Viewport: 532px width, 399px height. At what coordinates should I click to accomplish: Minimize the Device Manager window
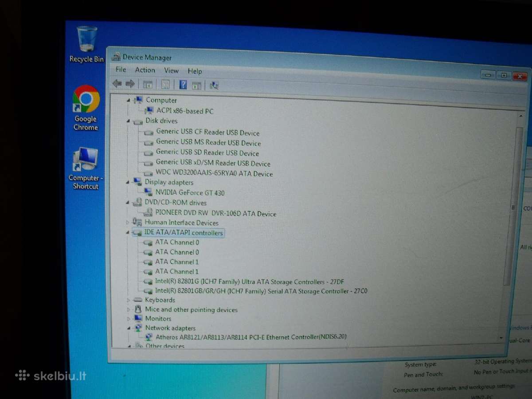488,75
